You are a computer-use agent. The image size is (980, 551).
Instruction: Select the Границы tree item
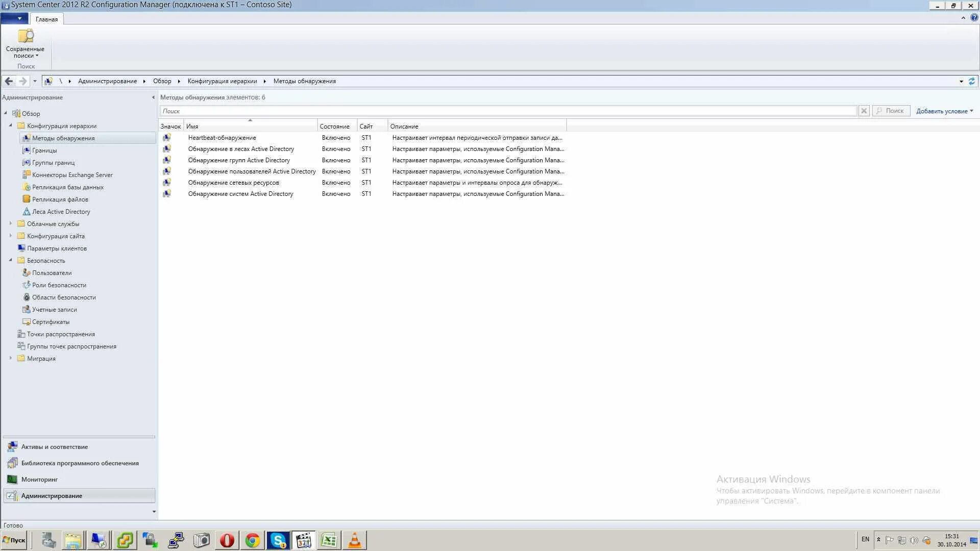44,151
